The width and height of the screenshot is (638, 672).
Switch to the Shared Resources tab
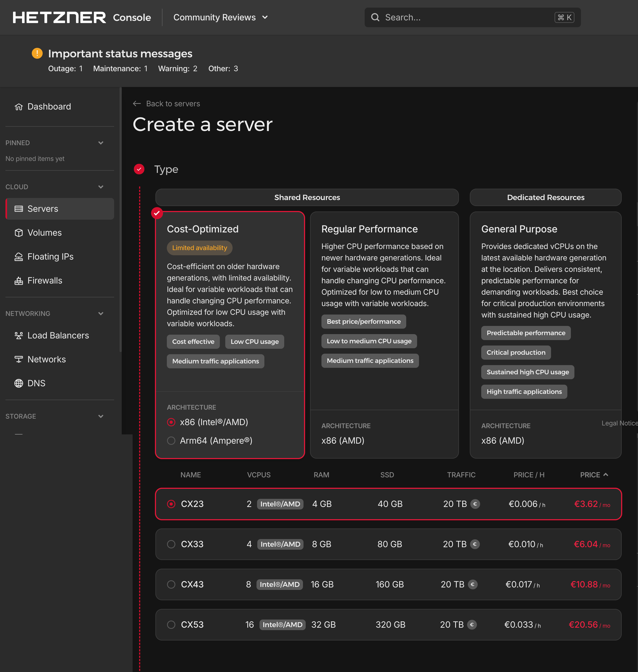click(307, 197)
